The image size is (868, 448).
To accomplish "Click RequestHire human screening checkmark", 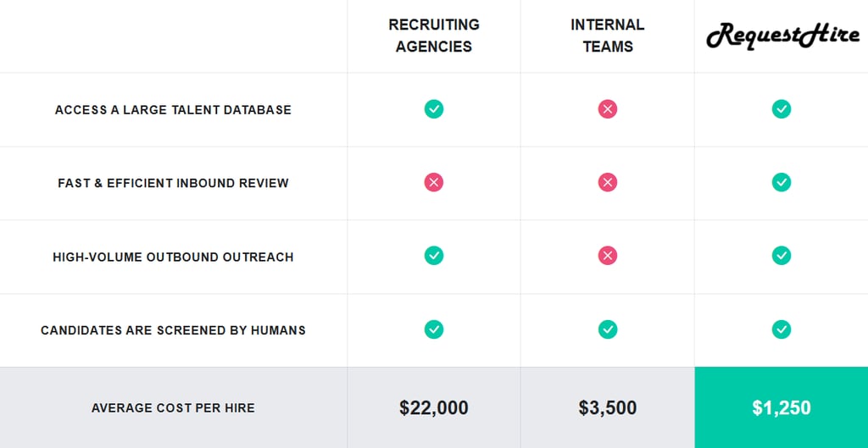I will click(x=782, y=329).
